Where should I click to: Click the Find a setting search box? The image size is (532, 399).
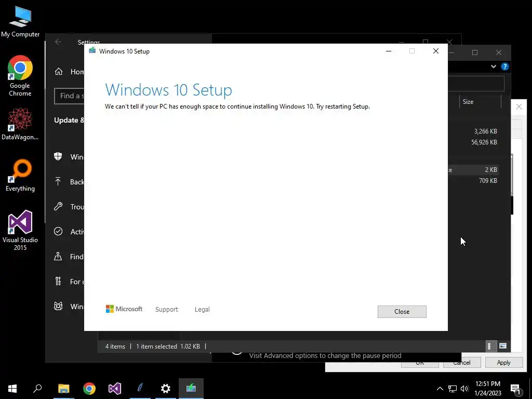click(x=69, y=96)
